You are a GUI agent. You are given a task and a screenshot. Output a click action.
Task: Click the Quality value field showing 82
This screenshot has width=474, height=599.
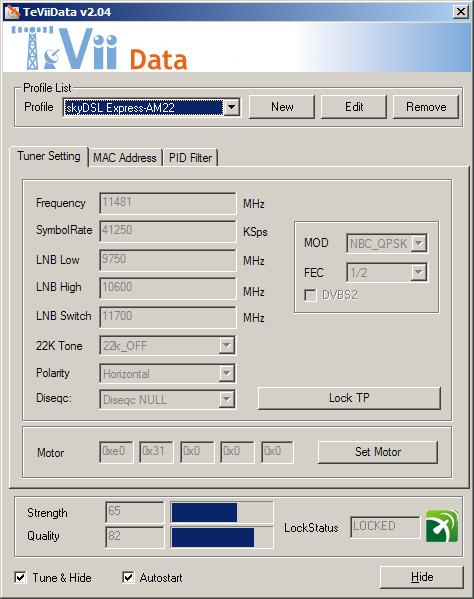pos(134,537)
